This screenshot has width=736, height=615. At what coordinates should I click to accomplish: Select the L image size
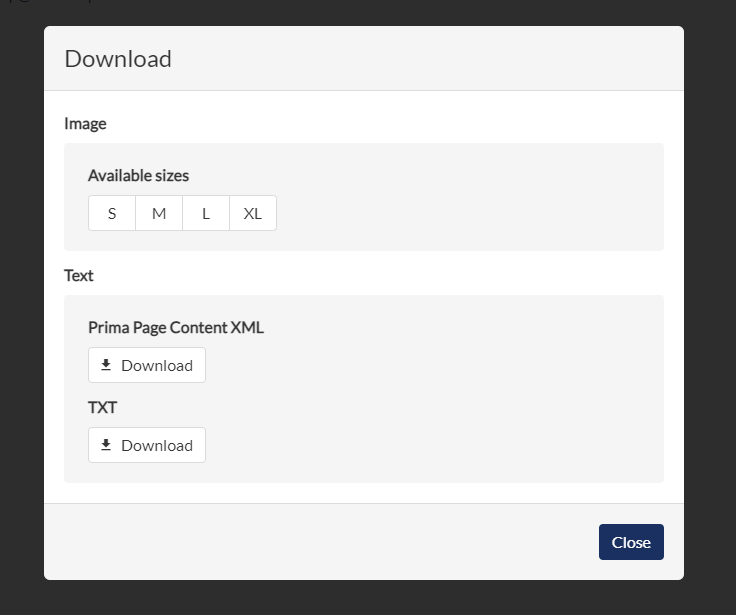pos(206,213)
